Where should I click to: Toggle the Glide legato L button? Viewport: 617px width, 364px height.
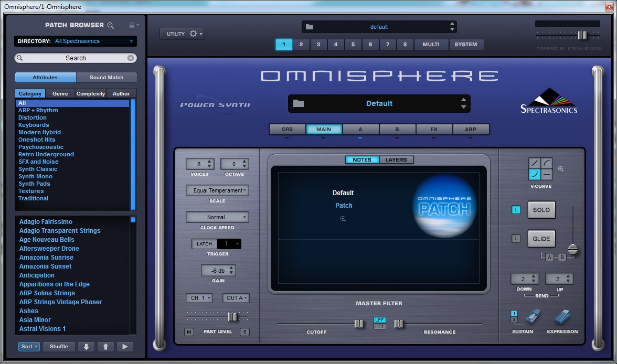tap(516, 239)
